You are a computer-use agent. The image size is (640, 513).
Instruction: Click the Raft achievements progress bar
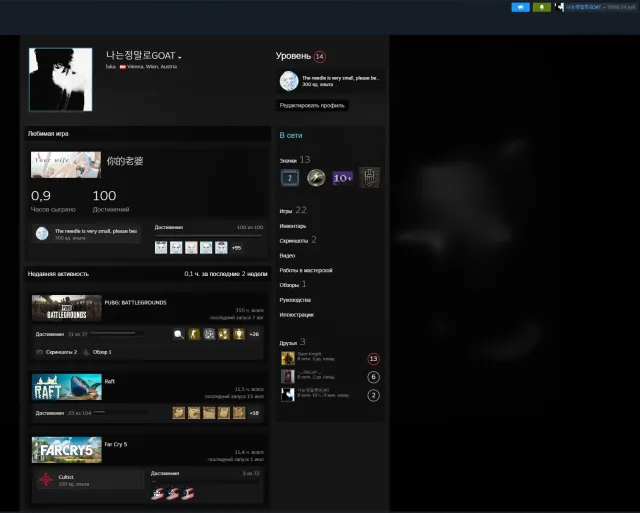click(120, 413)
